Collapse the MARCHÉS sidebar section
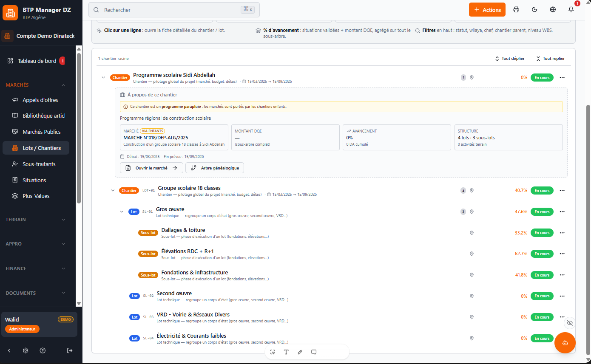 click(36, 85)
